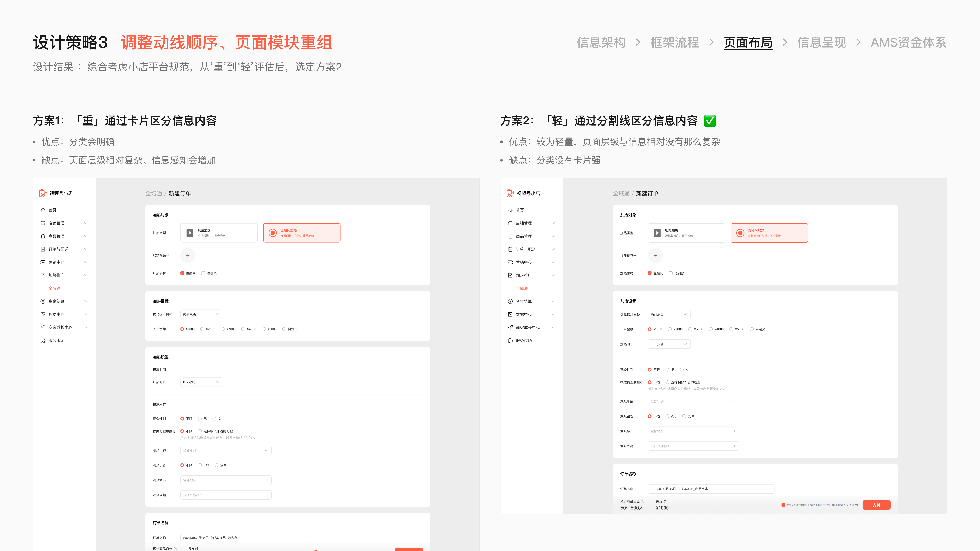
Task: Click 数据中心 icon in right mockup sidebar
Action: pyautogui.click(x=511, y=314)
